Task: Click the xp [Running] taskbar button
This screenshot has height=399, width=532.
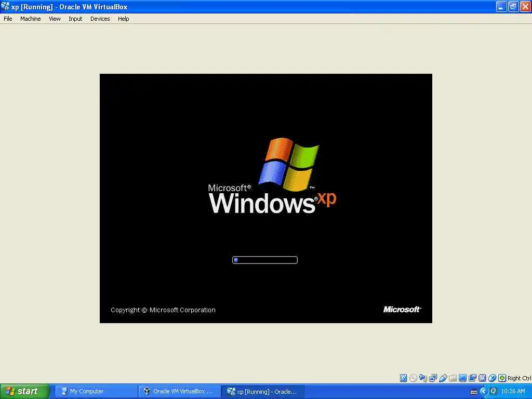Action: point(262,391)
